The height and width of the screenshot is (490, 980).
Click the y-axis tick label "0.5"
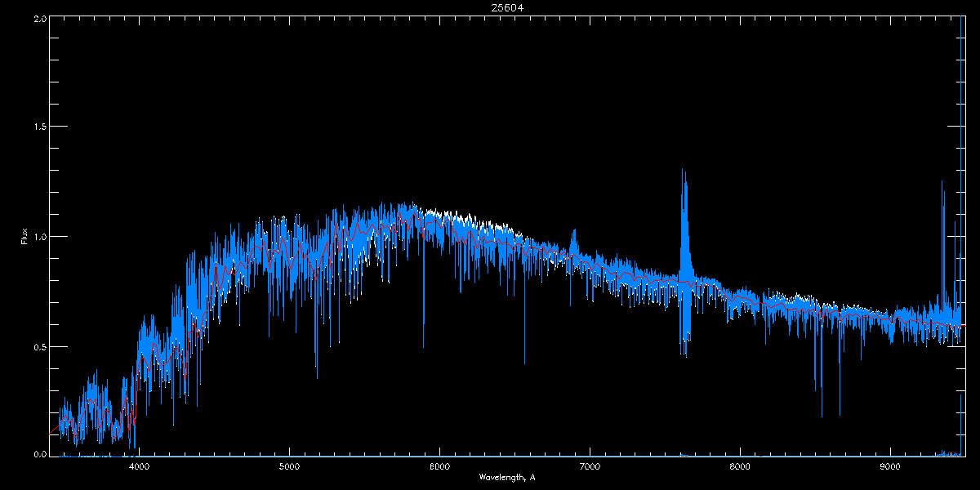tap(38, 346)
